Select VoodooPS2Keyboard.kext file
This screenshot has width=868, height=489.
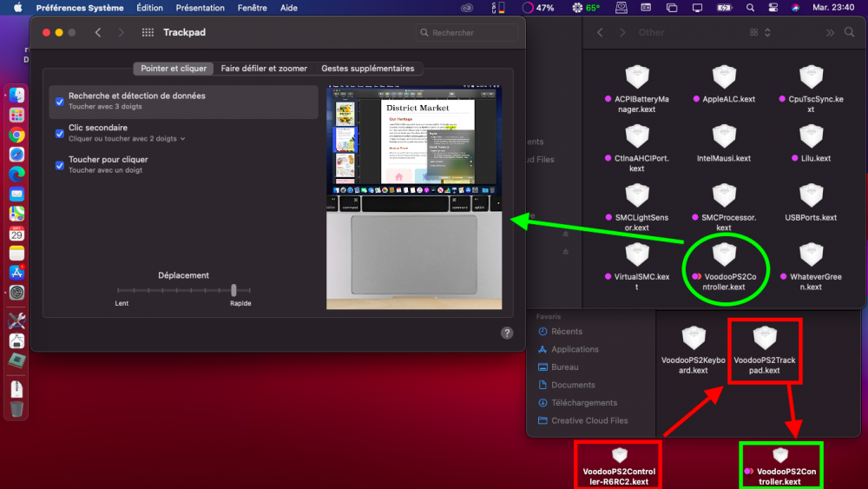tap(693, 351)
